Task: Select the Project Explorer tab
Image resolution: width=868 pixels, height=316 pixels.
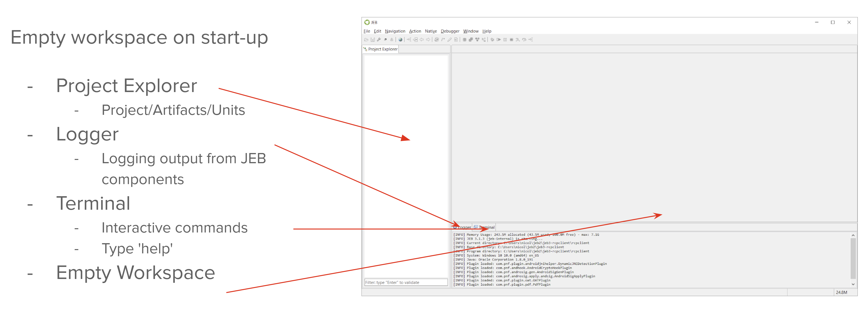Action: click(380, 49)
